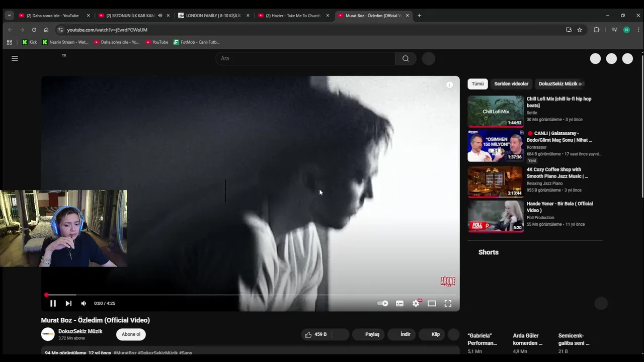Image resolution: width=644 pixels, height=362 pixels.
Task: Open the Galatasaray Bodo/Glimt video thumbnail
Action: tap(496, 146)
